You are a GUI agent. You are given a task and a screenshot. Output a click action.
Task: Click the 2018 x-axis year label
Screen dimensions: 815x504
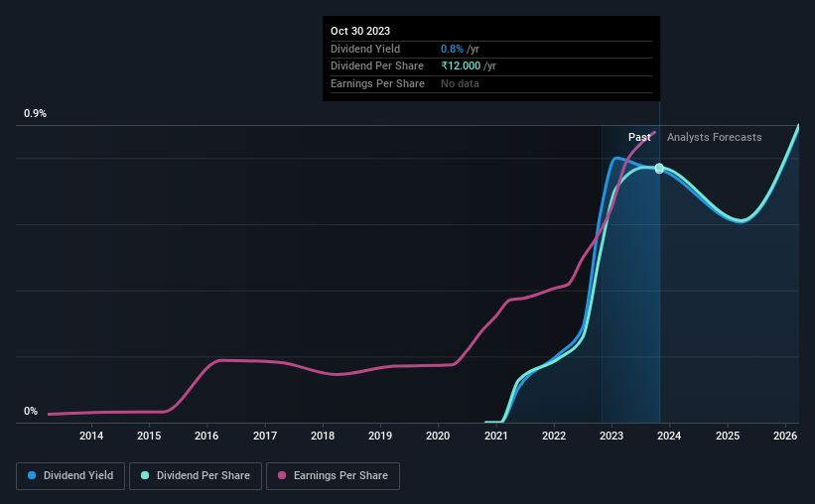323,436
